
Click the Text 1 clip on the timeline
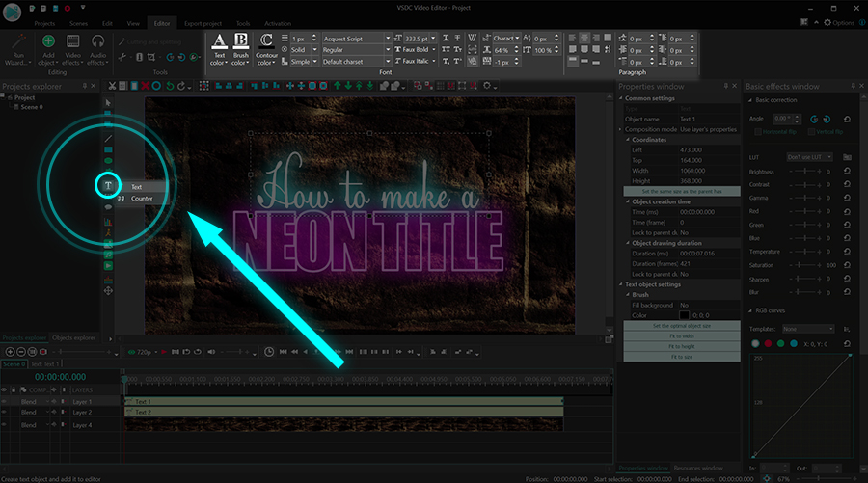pyautogui.click(x=343, y=402)
